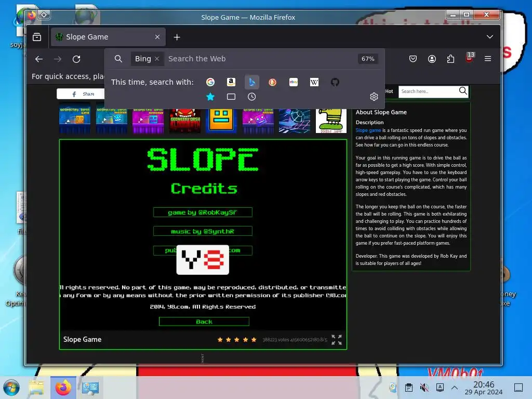Viewport: 532px width, 399px height.
Task: Click the Firefox taskbar button
Action: [x=63, y=388]
